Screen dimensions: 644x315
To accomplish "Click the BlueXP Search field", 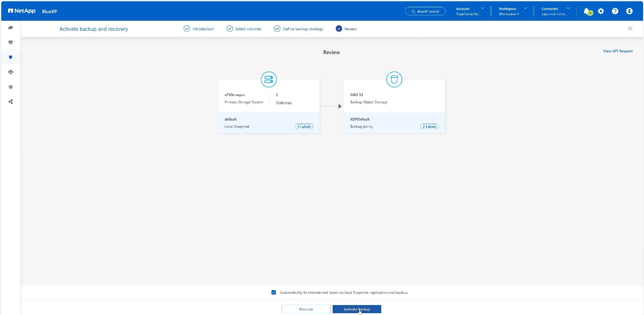I will point(425,11).
